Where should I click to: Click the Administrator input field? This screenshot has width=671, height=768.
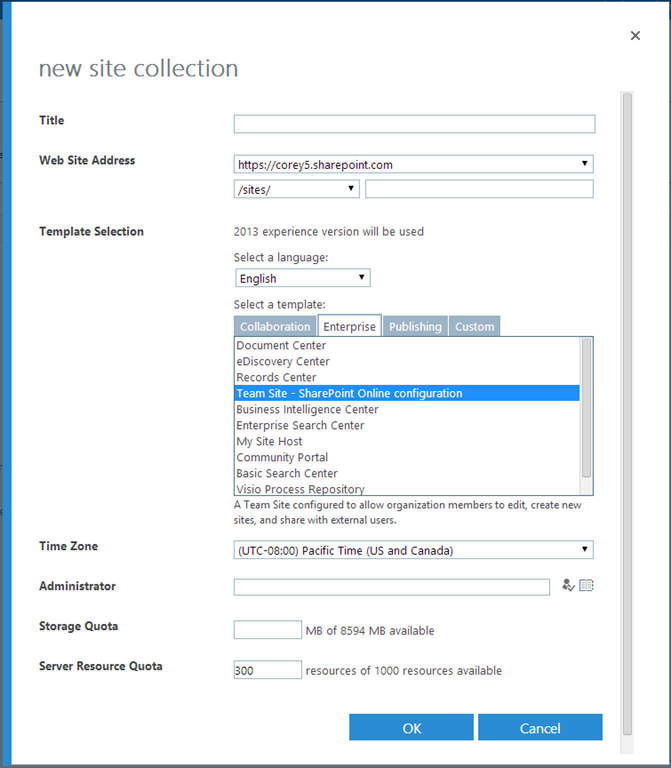click(x=392, y=587)
